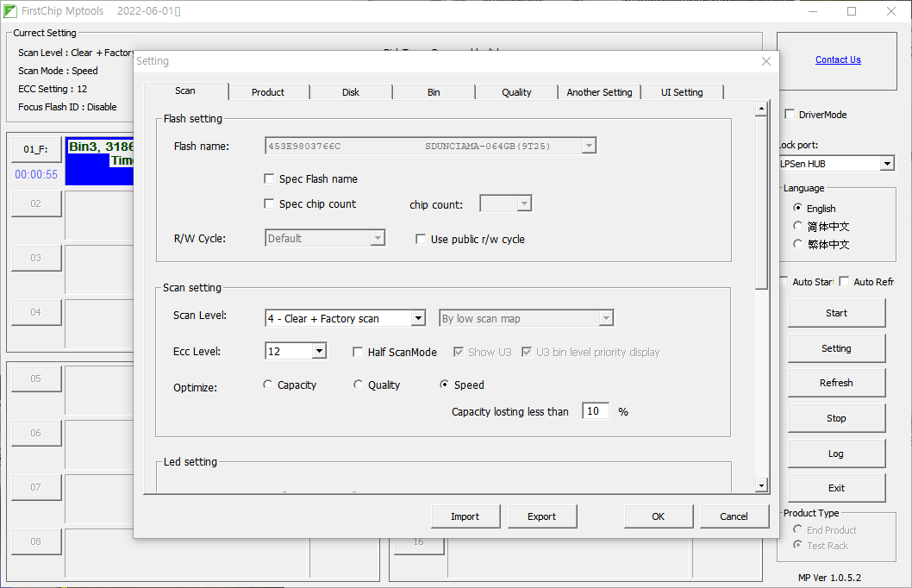Screen dimensions: 912x588
Task: Open the Product tab
Action: pos(268,92)
